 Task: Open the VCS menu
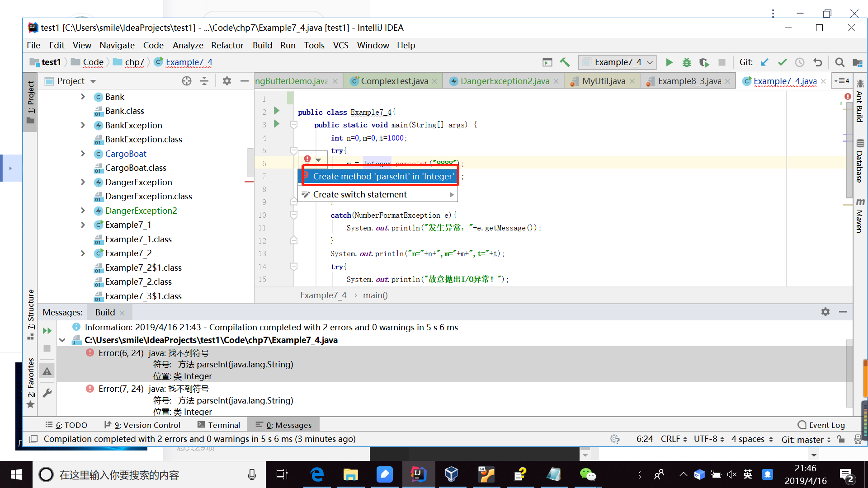coord(340,45)
